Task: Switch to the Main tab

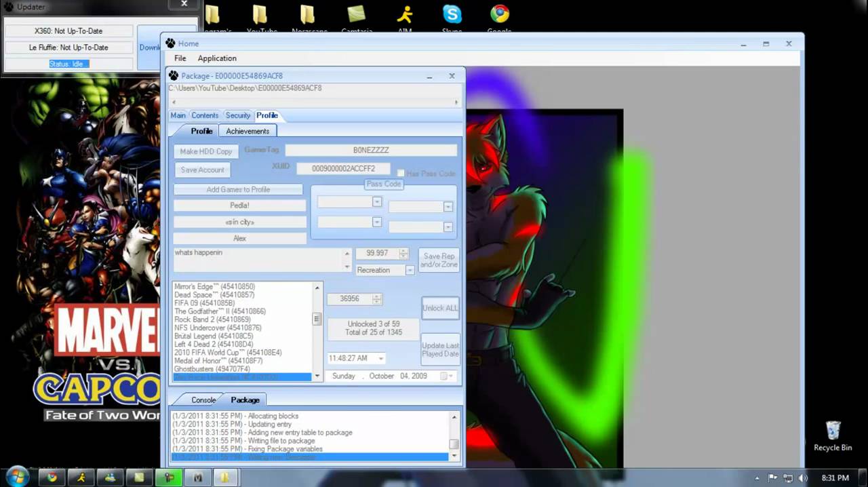Action: click(178, 115)
